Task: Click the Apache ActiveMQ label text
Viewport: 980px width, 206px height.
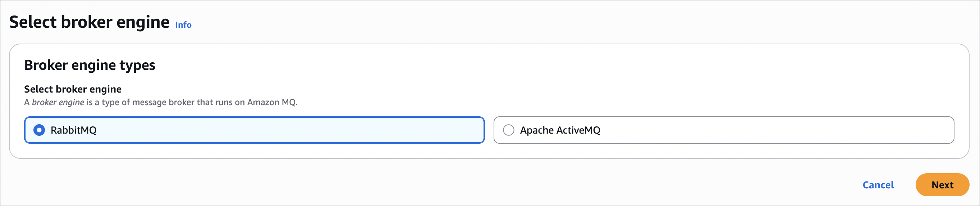Action: (560, 130)
